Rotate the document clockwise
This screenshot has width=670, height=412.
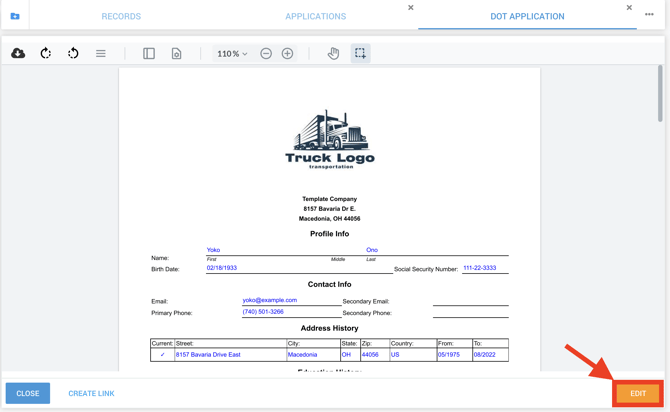click(x=46, y=53)
